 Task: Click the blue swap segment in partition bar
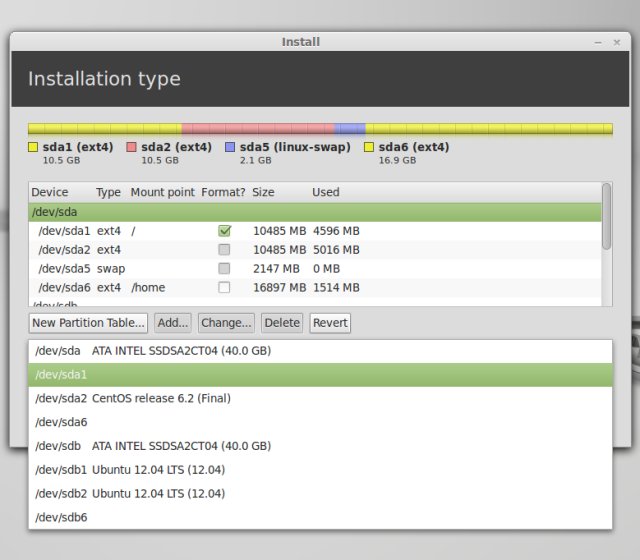349,129
